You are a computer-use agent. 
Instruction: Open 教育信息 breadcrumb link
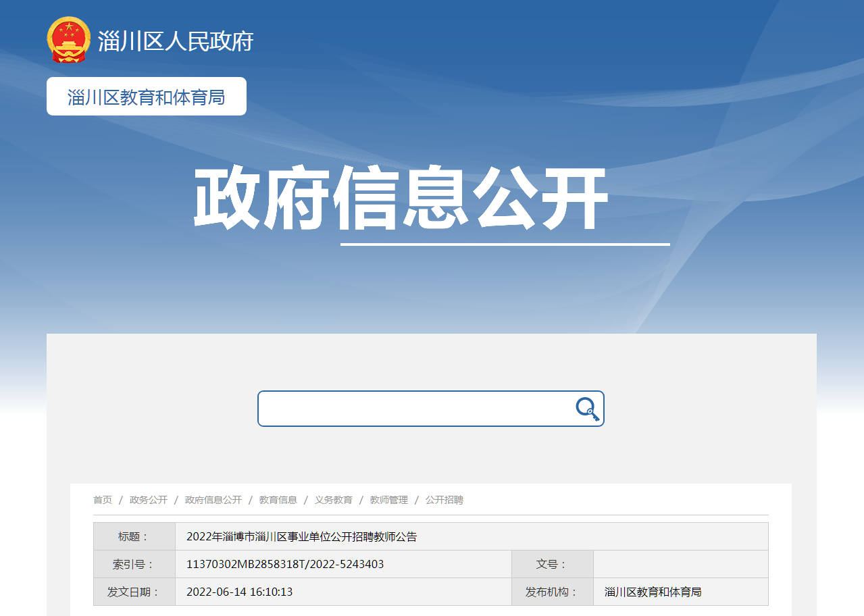[x=278, y=500]
